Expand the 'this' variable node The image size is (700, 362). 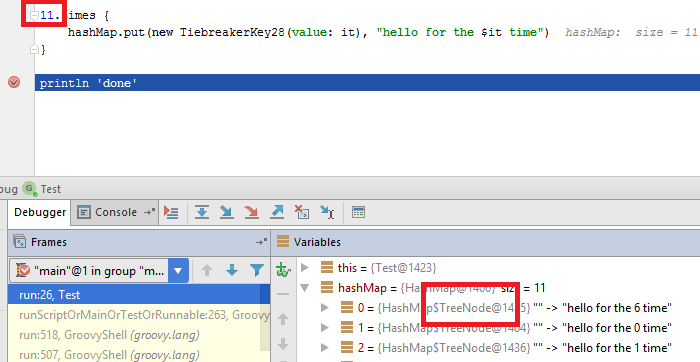click(305, 267)
